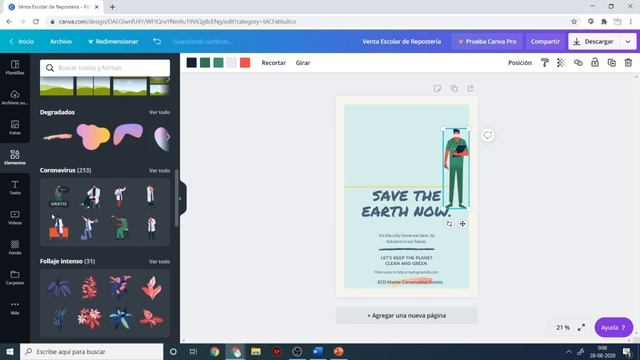This screenshot has height=360, width=640.
Task: Click the Windows taskbar search box
Action: (x=91, y=351)
